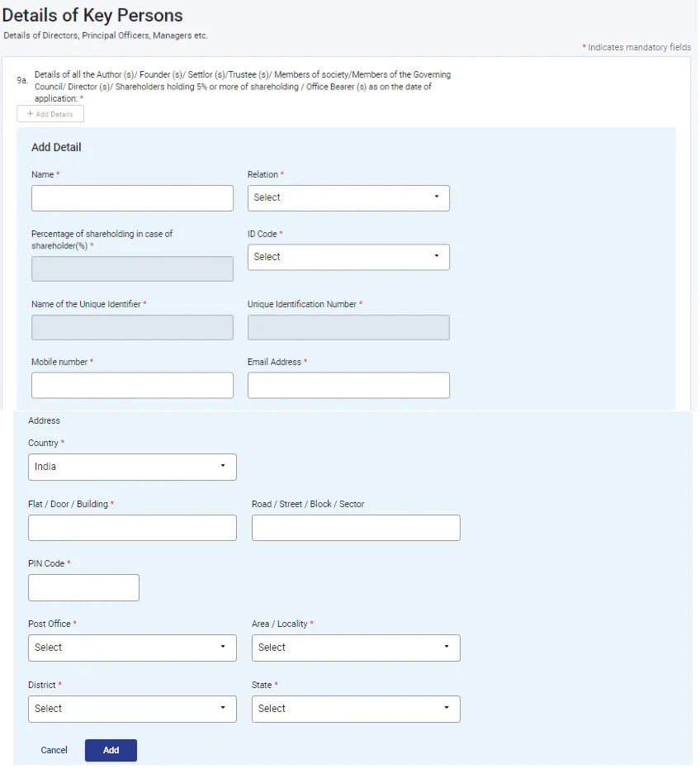Open the State dropdown
The height and width of the screenshot is (769, 700).
pyautogui.click(x=356, y=709)
